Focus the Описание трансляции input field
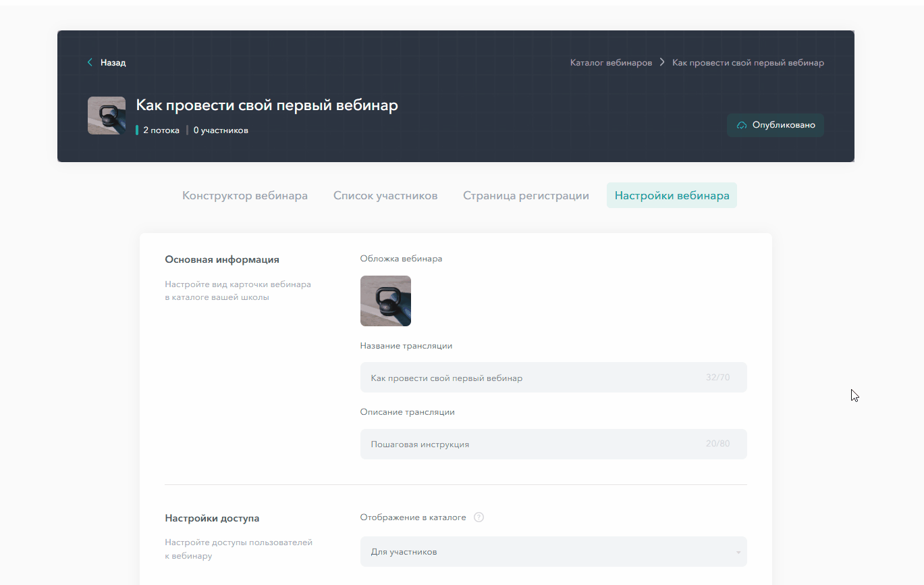Screen dimensions: 924x585 [553, 444]
